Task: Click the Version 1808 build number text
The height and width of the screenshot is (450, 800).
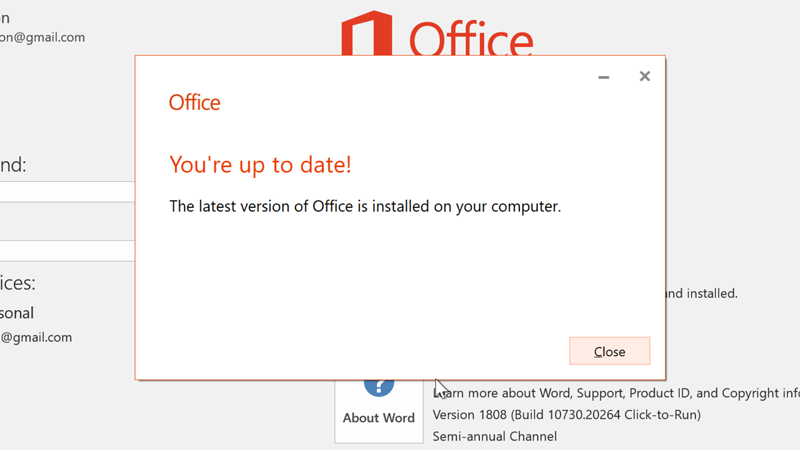Action: click(x=566, y=415)
